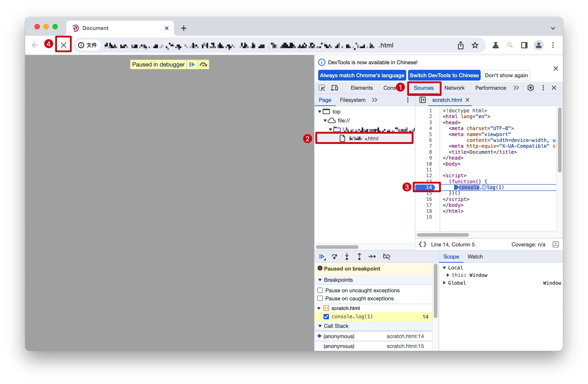Enable Pause on uncaught exceptions
This screenshot has height=384, width=588.
320,290
